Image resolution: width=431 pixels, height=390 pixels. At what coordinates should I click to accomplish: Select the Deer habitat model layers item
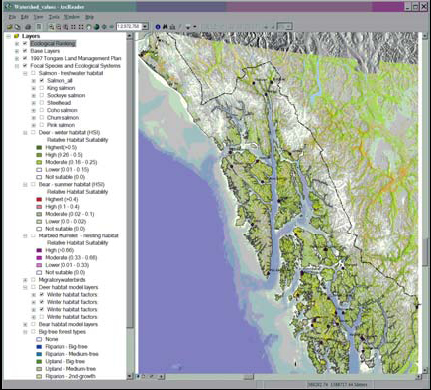coord(68,287)
